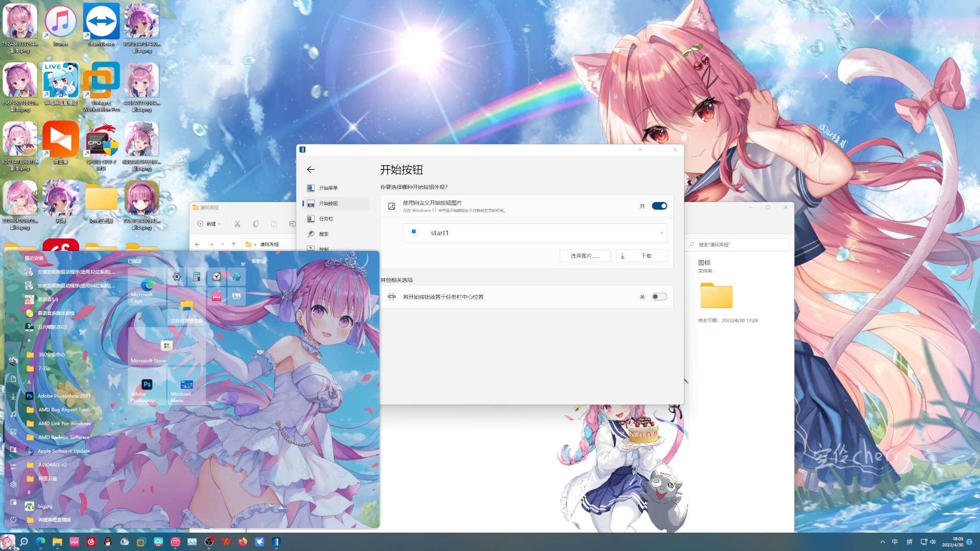Open the 搜索 section in the sidebar
The image size is (980, 551).
coord(324,234)
